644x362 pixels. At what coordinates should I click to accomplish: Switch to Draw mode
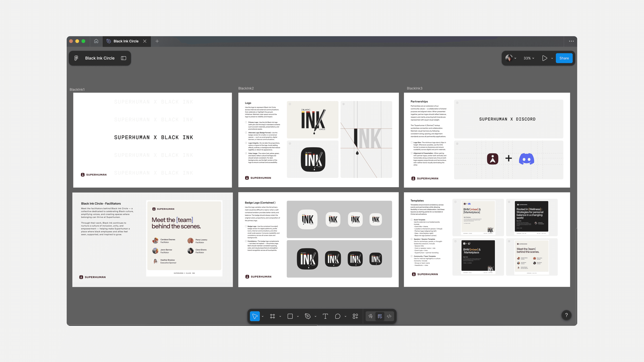pyautogui.click(x=370, y=316)
